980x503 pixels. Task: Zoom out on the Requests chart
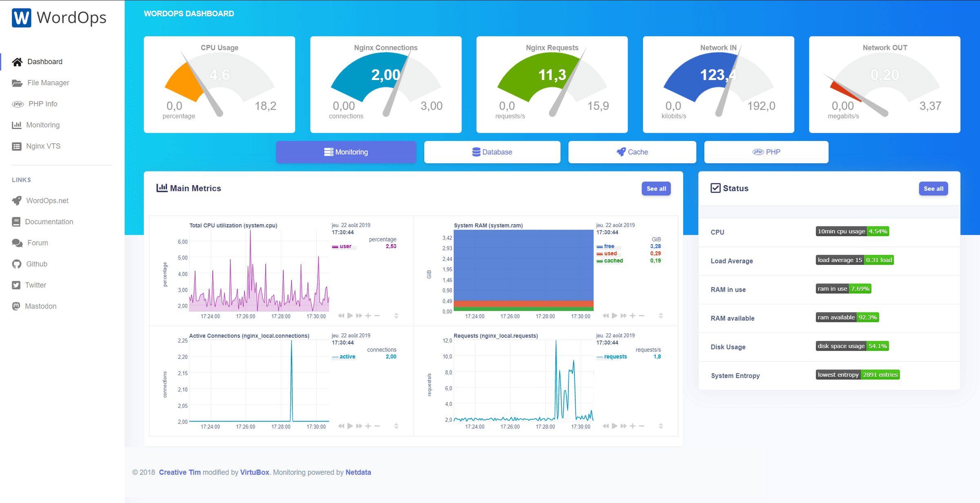coord(641,425)
